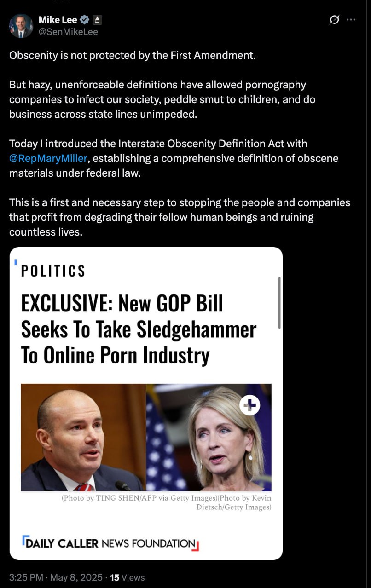The height and width of the screenshot is (588, 371).
Task: Click the Daily Caller News Foundation logo
Action: (110, 543)
